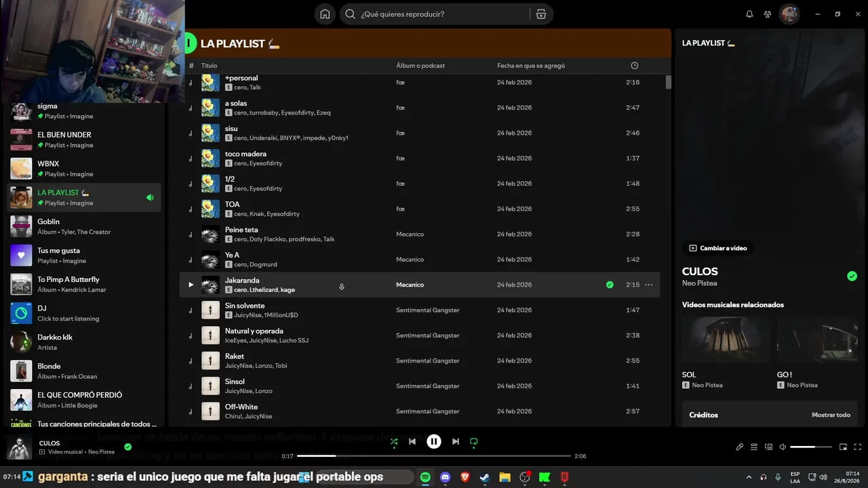868x488 pixels.
Task: Mute the Spotify volume speaker icon
Action: (783, 447)
